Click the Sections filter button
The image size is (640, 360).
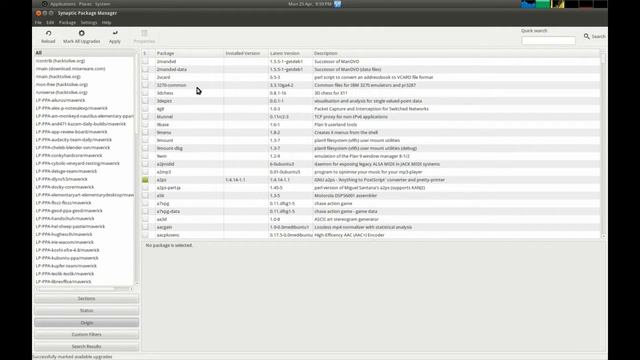point(87,299)
